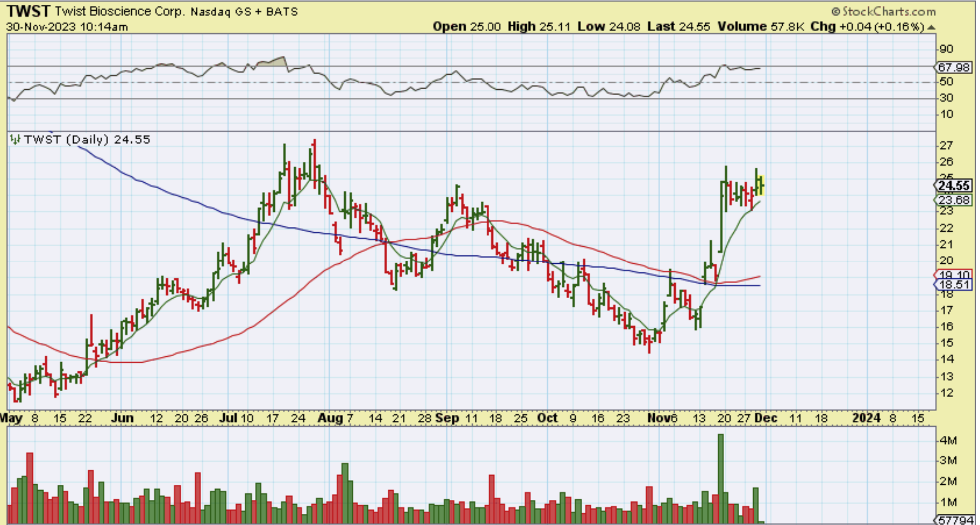Click the up-triangle after the Chg percentage

[x=931, y=28]
